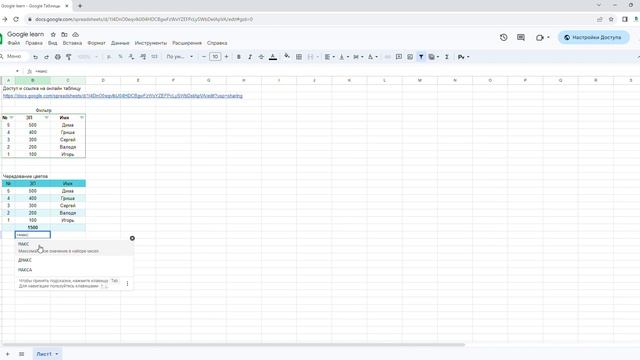Click the Лист1 sheet tab
640x360 pixels.
[47, 354]
